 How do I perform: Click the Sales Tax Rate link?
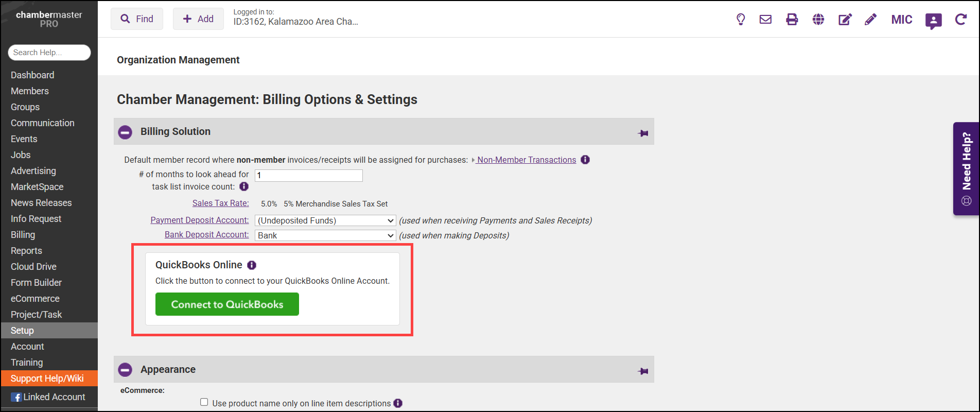point(220,203)
